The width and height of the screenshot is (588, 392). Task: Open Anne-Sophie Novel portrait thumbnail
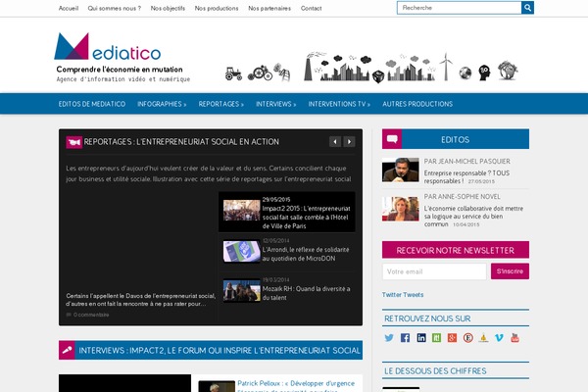pos(401,209)
